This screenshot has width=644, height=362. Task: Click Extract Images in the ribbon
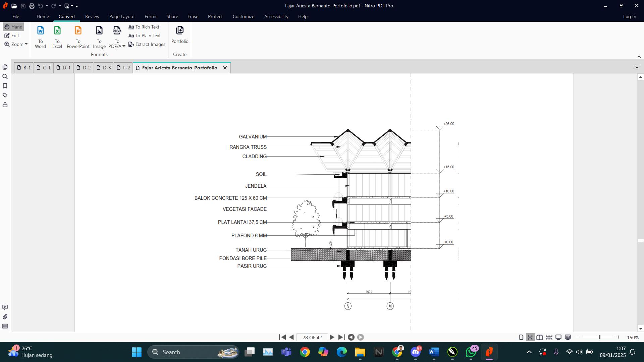pyautogui.click(x=147, y=44)
